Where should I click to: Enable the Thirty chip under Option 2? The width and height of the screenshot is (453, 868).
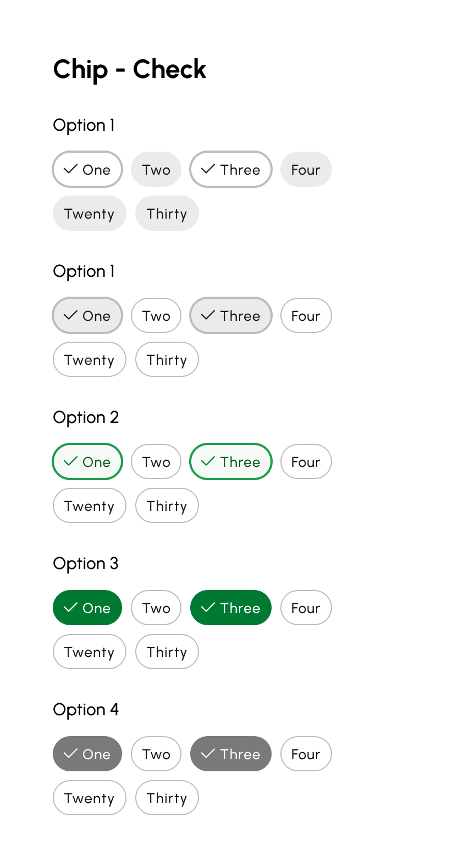[x=167, y=506]
